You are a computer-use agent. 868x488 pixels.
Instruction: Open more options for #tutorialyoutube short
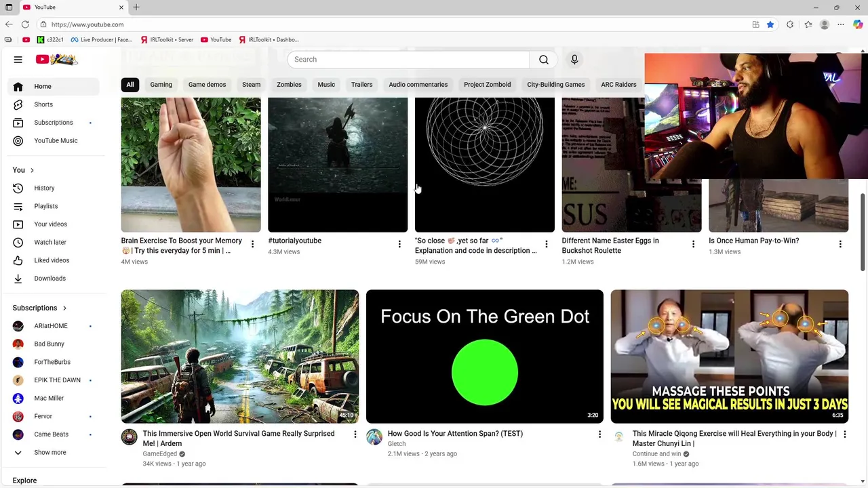(x=399, y=244)
